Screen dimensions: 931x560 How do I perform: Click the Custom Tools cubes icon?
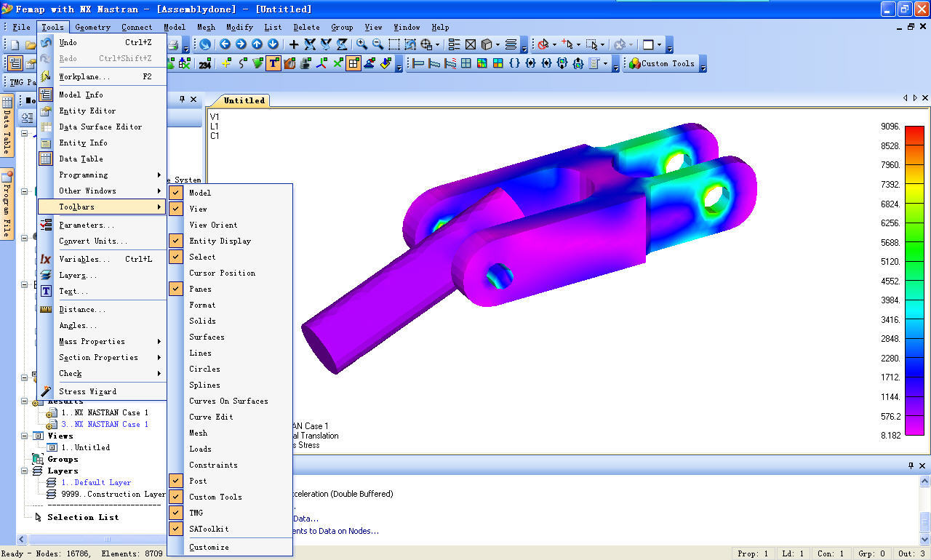coord(634,63)
